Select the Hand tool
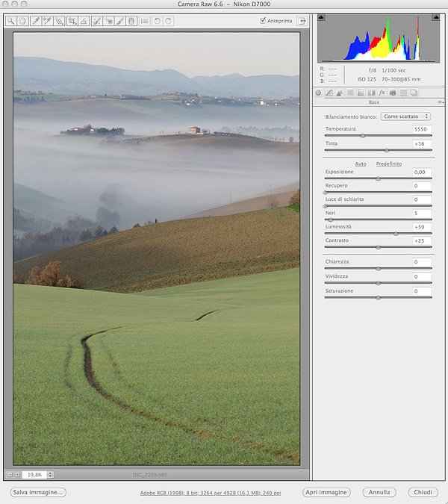 click(22, 21)
